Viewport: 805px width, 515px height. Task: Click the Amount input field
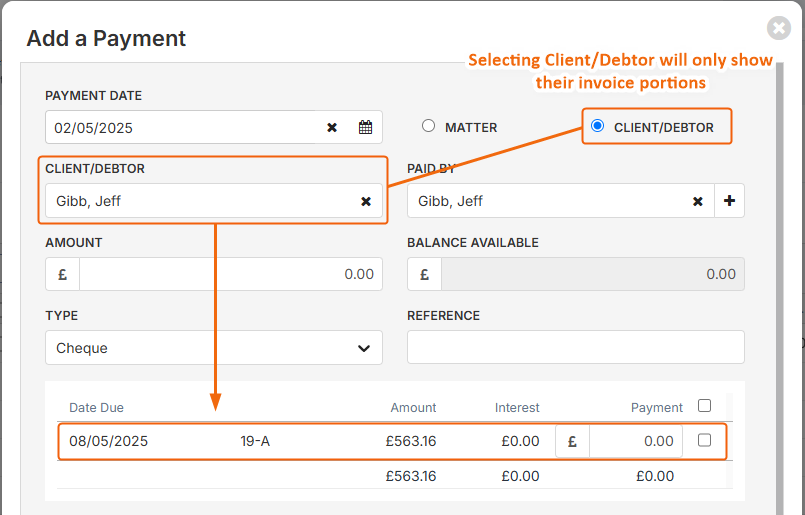coord(231,274)
